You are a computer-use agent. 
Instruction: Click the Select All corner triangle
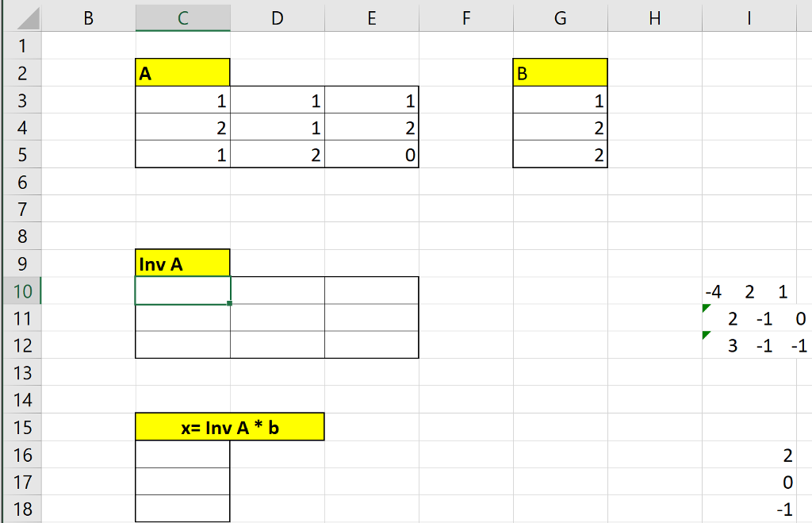coord(28,19)
